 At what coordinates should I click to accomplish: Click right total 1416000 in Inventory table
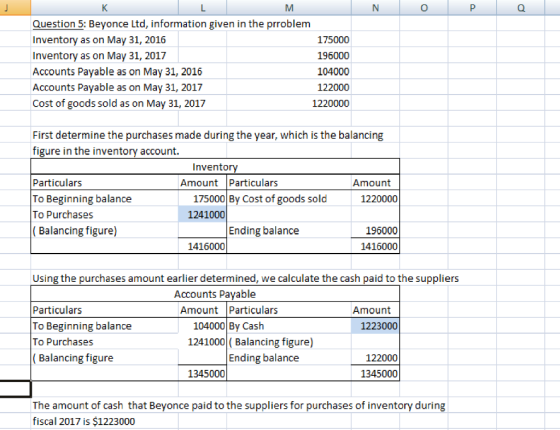pyautogui.click(x=379, y=246)
